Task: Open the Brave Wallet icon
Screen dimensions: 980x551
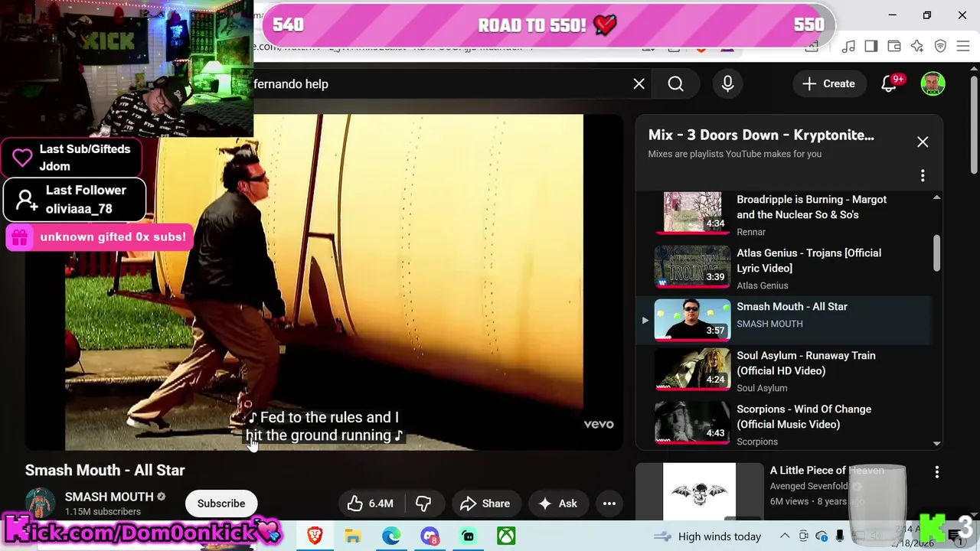Action: pos(894,47)
